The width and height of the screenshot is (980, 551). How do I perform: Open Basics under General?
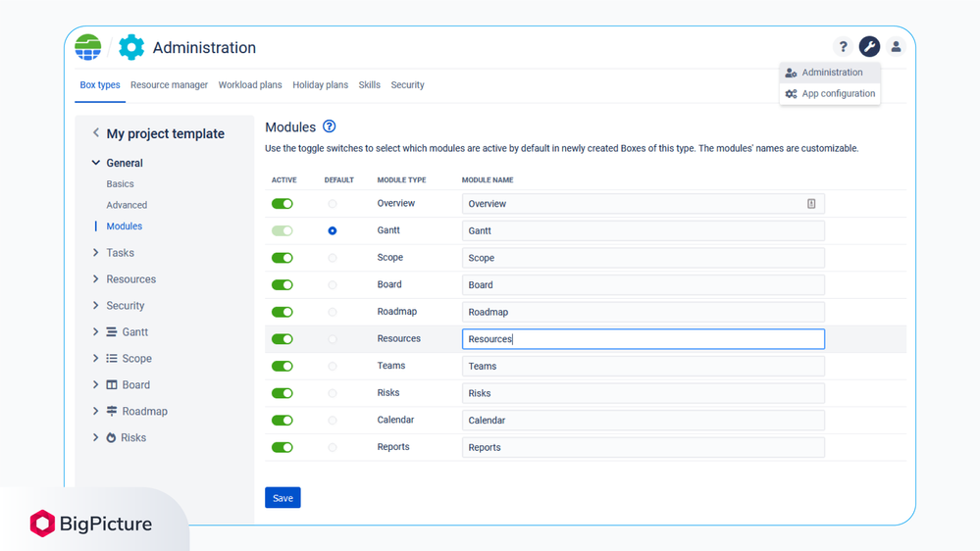click(120, 183)
